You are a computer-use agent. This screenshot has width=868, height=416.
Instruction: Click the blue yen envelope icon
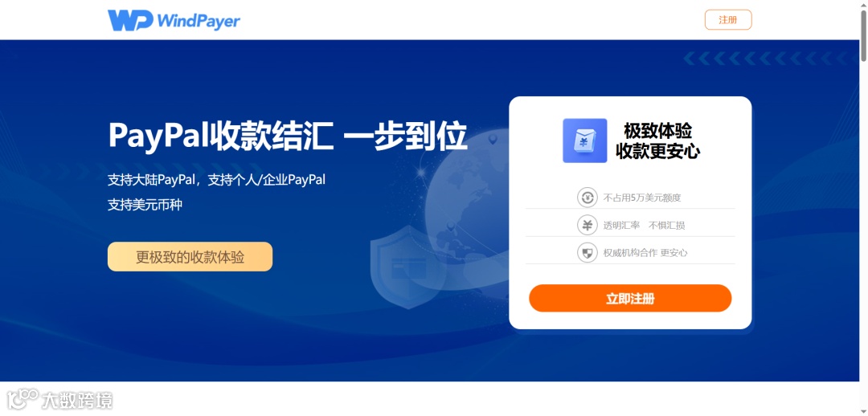tap(584, 141)
